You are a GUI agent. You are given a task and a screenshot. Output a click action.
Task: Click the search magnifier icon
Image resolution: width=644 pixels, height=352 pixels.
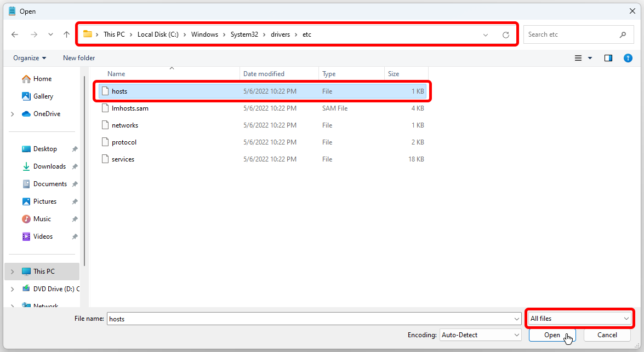coord(623,34)
